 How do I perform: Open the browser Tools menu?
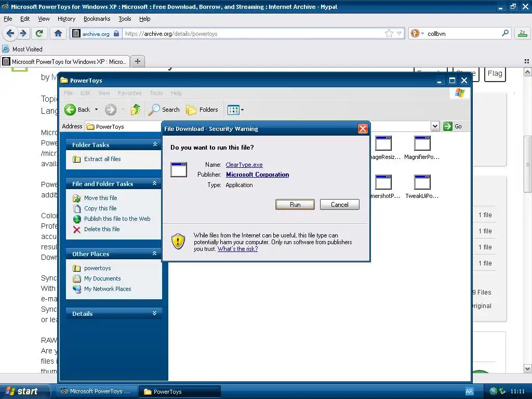[125, 19]
